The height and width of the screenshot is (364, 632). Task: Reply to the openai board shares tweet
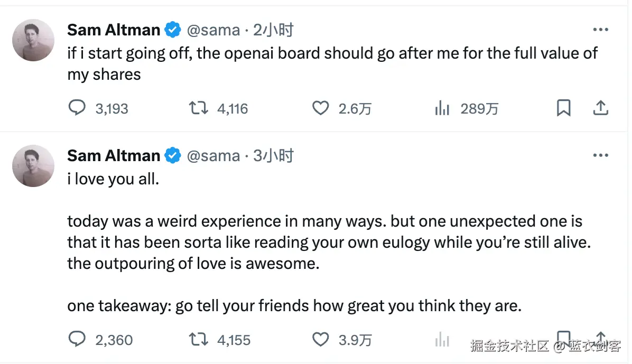click(x=77, y=108)
